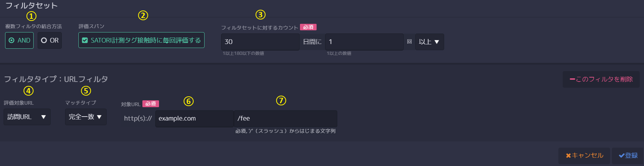The image size is (644, 166).
Task: Click the days count field showing 30
Action: click(260, 42)
